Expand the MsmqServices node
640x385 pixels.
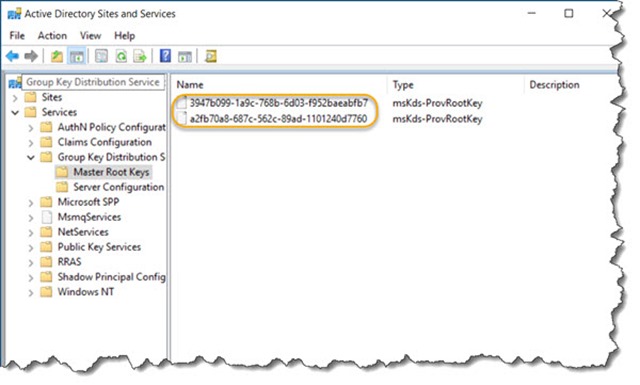pyautogui.click(x=31, y=218)
